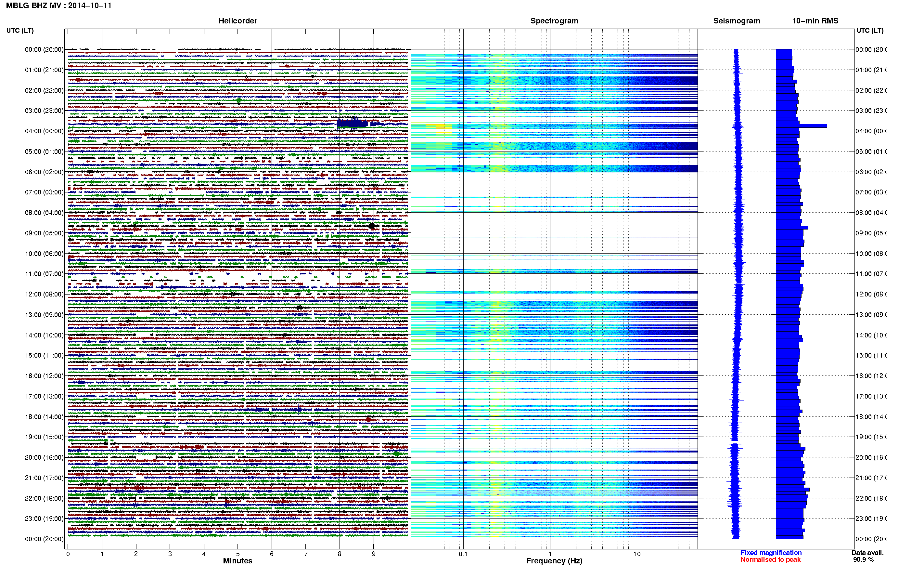The image size is (924, 578).
Task: Click the '10' frequency tick label
Action: pos(637,554)
